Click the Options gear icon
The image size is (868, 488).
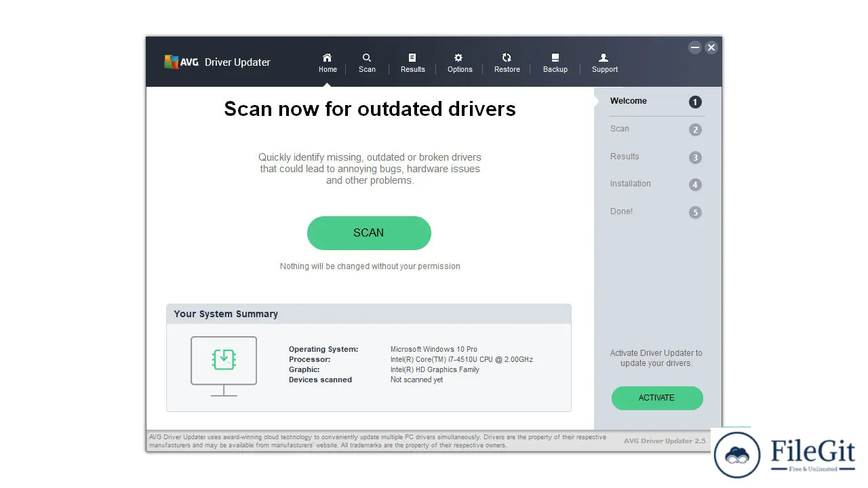(x=458, y=58)
